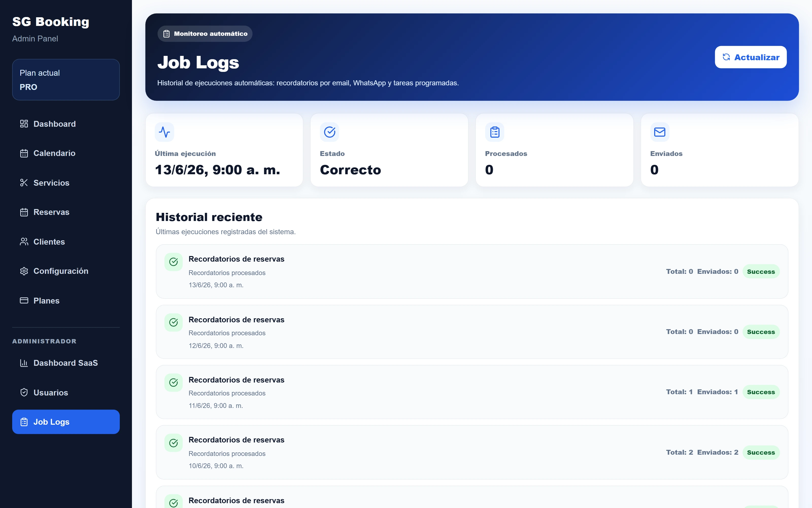Click the Monitoreo automático badge
The width and height of the screenshot is (812, 508).
tap(205, 34)
